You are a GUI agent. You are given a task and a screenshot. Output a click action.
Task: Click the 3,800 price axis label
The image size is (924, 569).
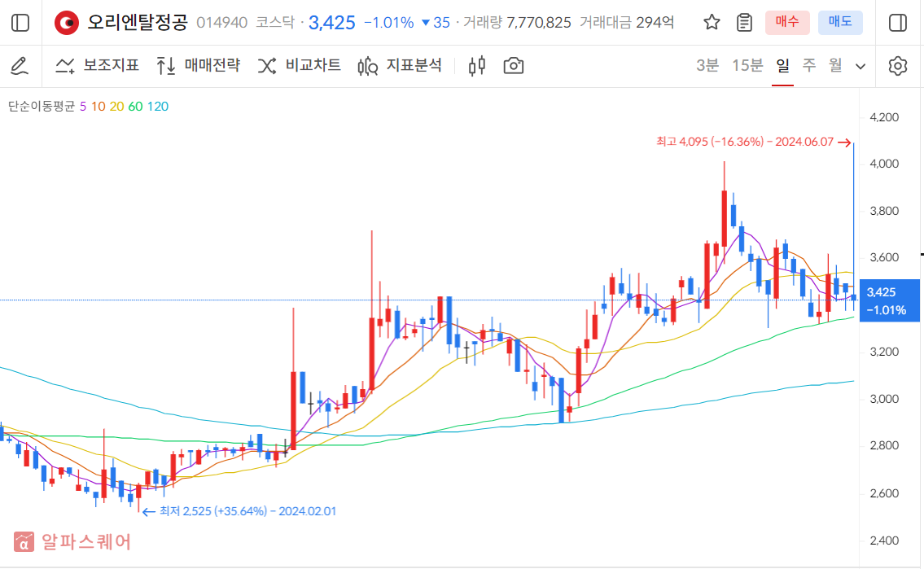(x=884, y=211)
